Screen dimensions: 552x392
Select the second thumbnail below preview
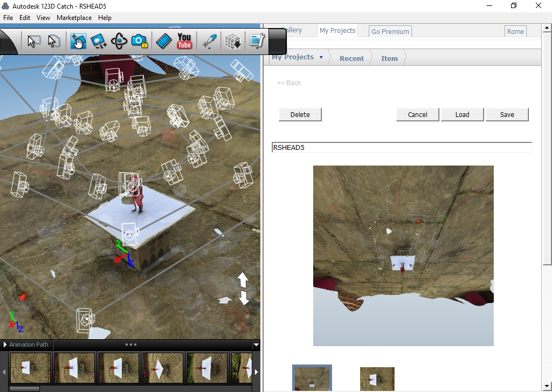(377, 379)
